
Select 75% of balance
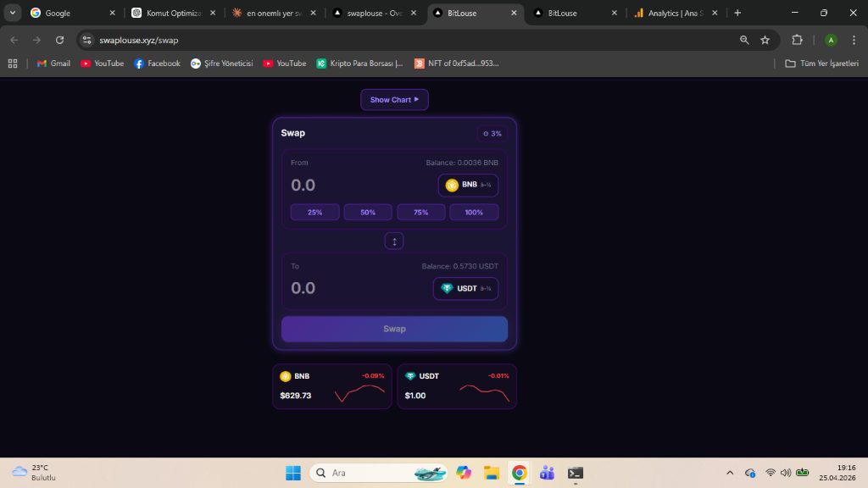420,213
